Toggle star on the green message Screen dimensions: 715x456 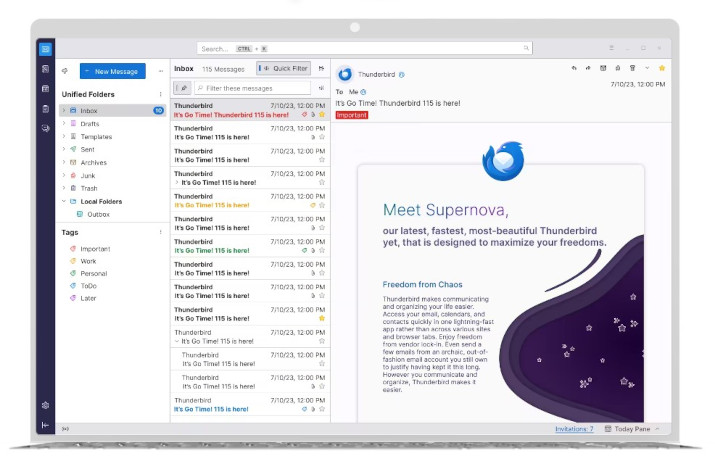coord(322,250)
